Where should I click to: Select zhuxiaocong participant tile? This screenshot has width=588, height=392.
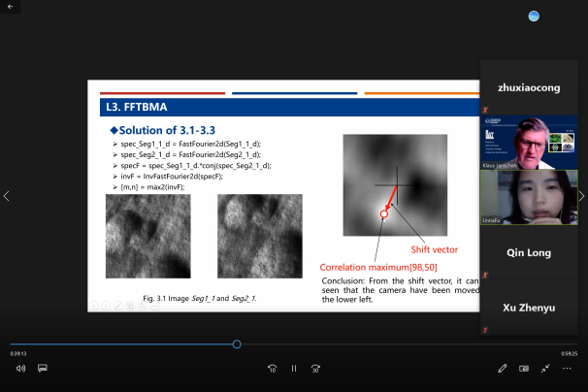click(x=529, y=87)
